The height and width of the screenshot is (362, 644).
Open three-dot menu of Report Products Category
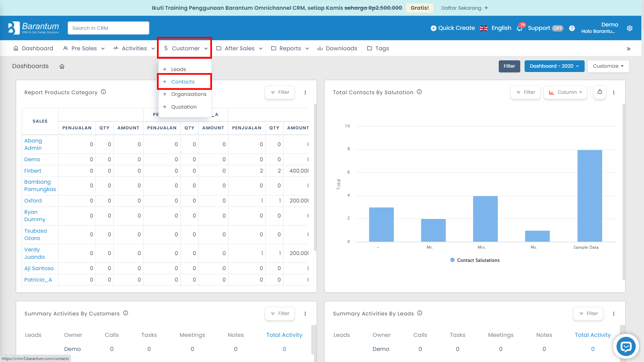coord(305,93)
